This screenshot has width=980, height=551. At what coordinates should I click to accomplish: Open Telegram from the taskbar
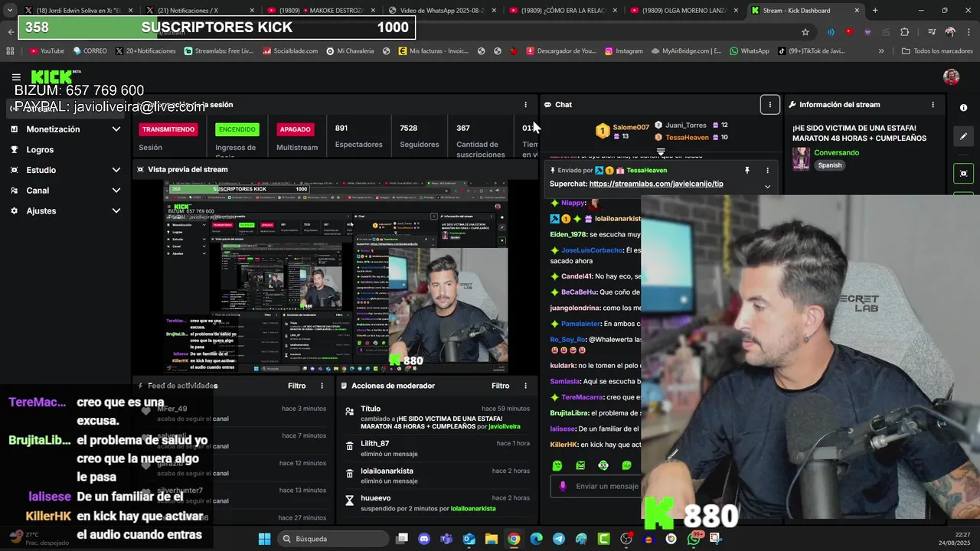pos(559,539)
